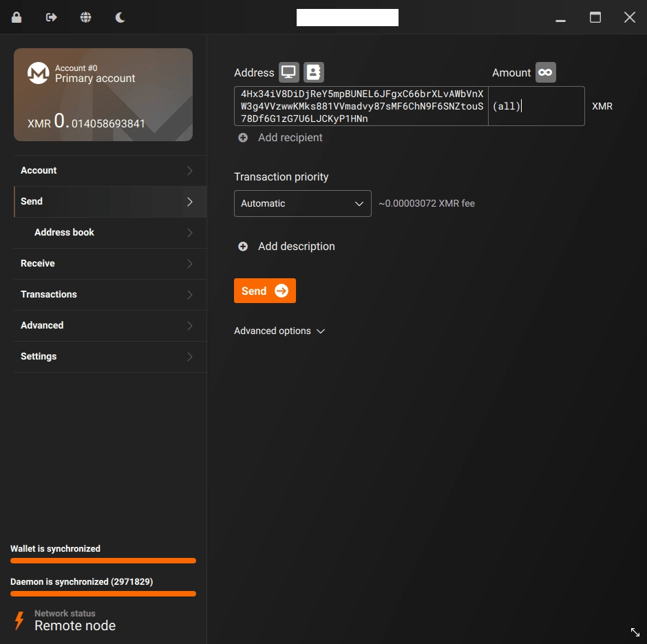Click the Daemon synchronization progress bar
The image size is (647, 644).
pyautogui.click(x=103, y=593)
